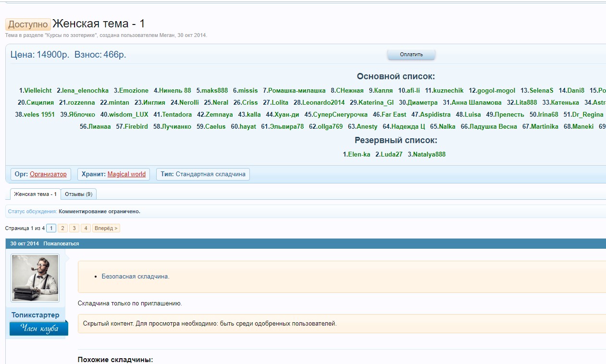Viewport: 606px width, 364px height.
Task: Open participant Капля profile
Action: [383, 90]
